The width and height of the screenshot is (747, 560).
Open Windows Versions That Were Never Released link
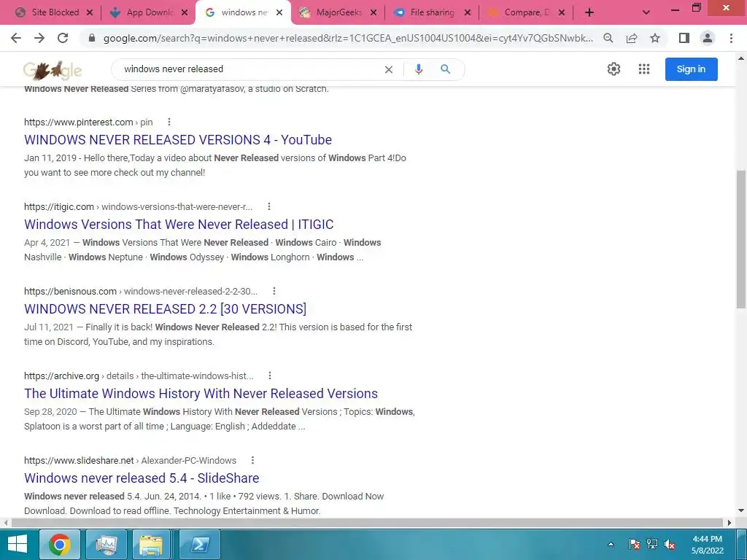pyautogui.click(x=179, y=225)
